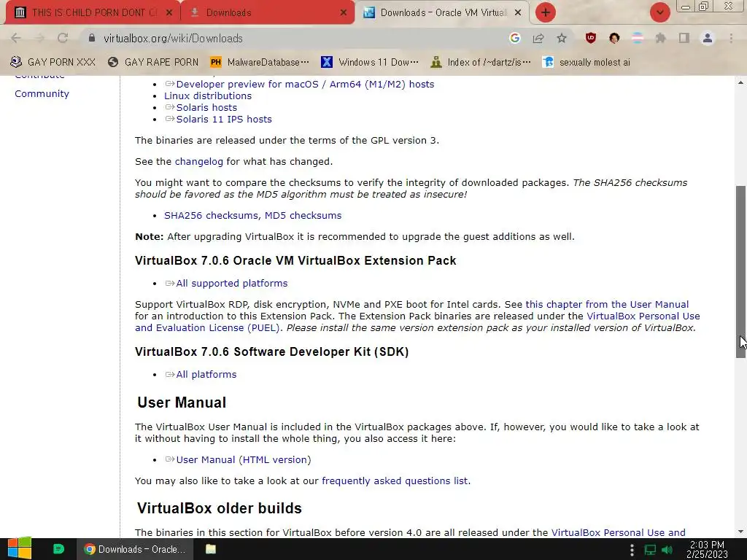747x560 pixels.
Task: Share this page using the share icon
Action: coord(538,38)
